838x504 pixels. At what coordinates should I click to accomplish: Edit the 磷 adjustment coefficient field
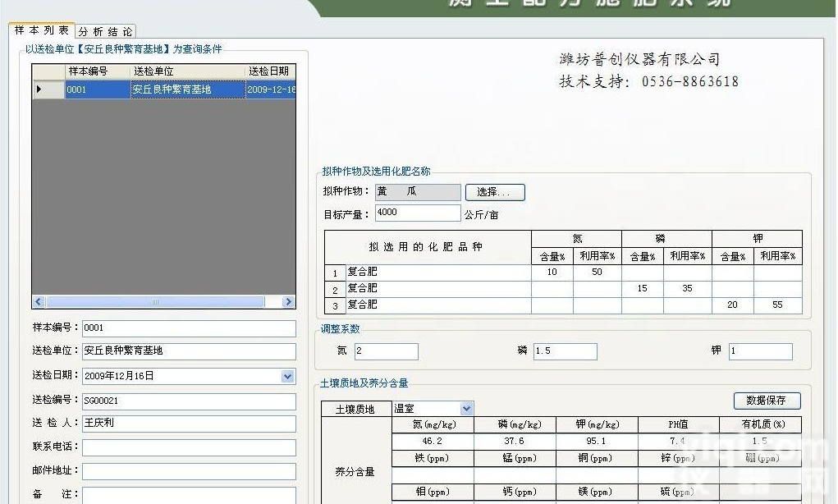tap(564, 351)
